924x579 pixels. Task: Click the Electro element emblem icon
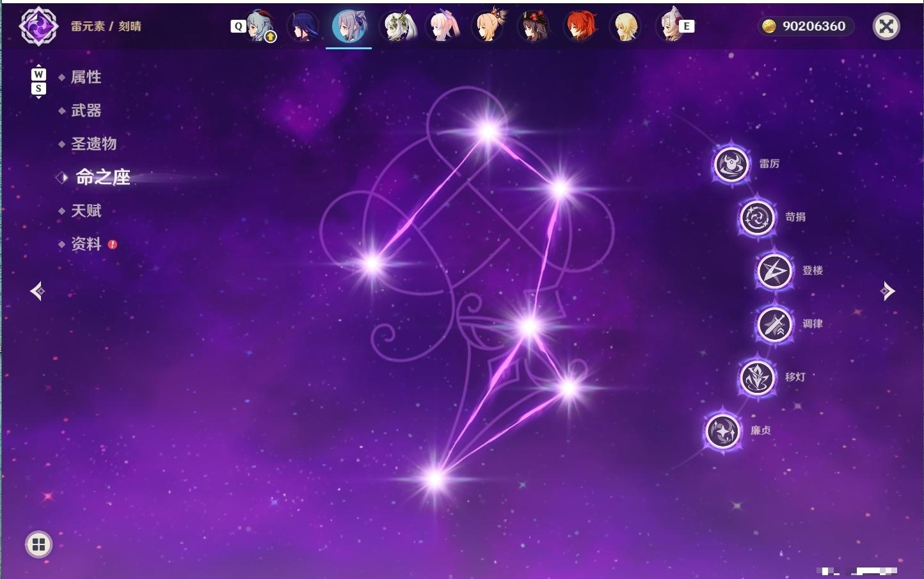(38, 26)
